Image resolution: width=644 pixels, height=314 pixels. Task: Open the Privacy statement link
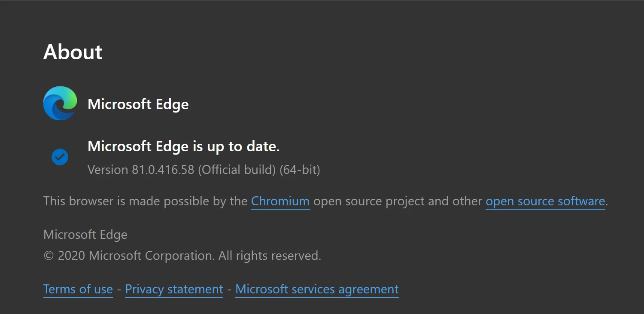[x=174, y=289]
